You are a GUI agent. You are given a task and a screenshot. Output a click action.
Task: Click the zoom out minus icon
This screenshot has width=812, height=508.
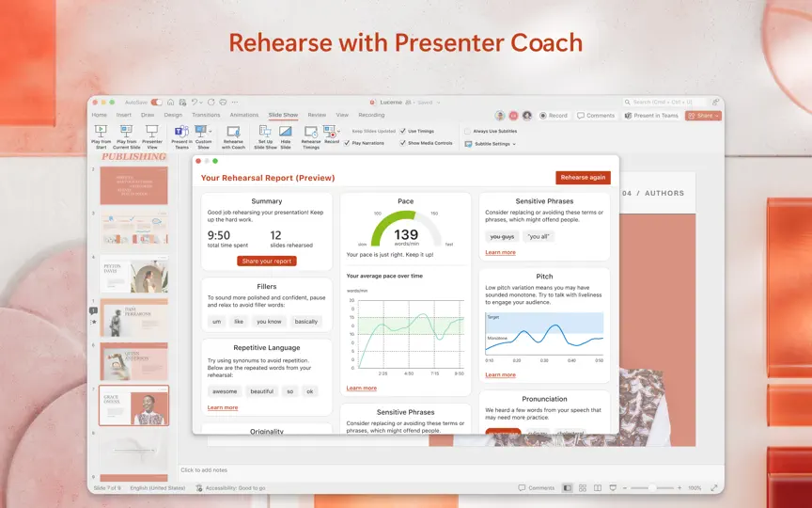click(625, 488)
